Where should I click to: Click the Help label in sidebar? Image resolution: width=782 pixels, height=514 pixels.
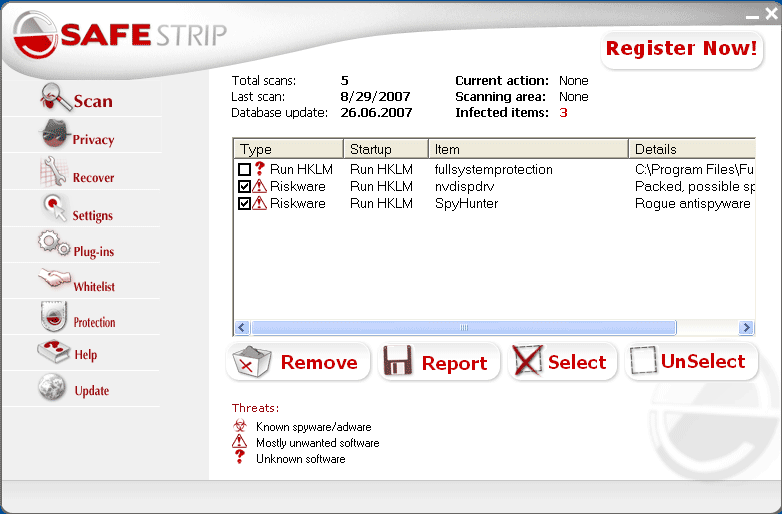pos(86,354)
